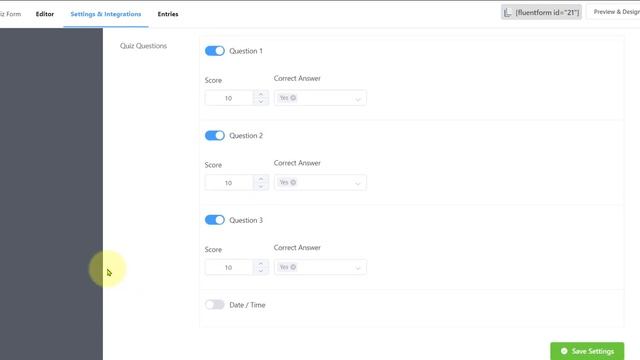
Task: Increase the Question 3 score
Action: point(261,263)
